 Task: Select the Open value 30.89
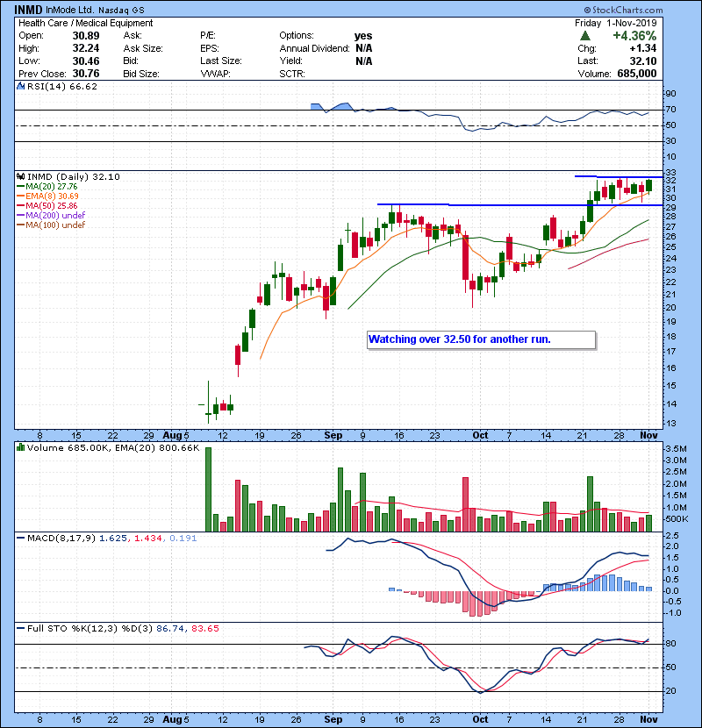point(86,35)
